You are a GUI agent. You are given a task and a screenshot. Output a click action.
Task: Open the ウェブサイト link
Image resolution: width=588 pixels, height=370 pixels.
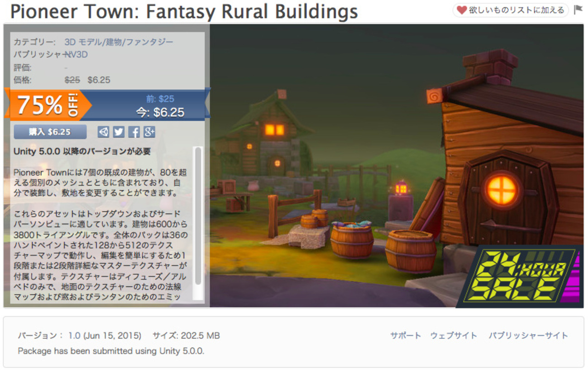click(x=454, y=335)
